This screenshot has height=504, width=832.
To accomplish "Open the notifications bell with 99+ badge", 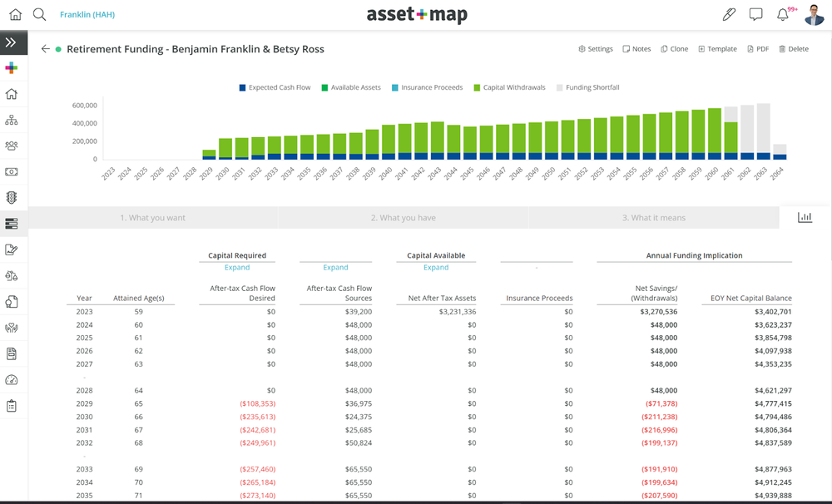I will [782, 14].
